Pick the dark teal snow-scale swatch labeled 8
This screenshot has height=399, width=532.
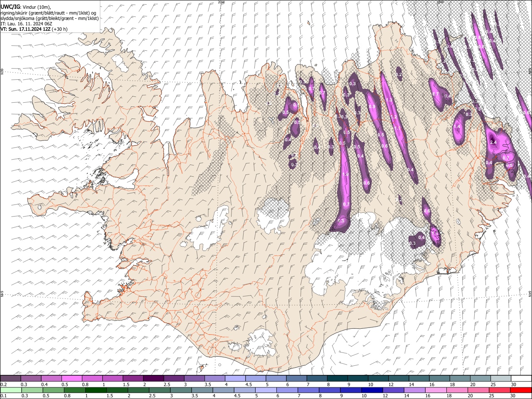pos(337,379)
